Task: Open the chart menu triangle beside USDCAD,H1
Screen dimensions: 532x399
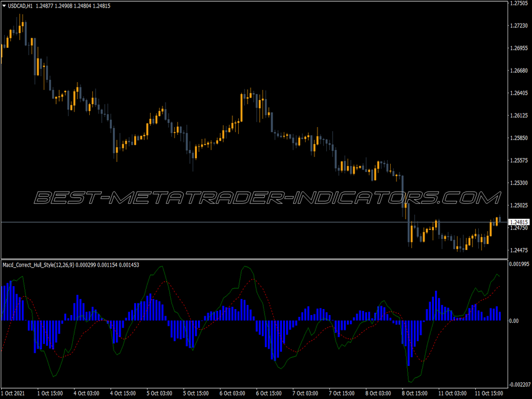Action: pos(4,6)
